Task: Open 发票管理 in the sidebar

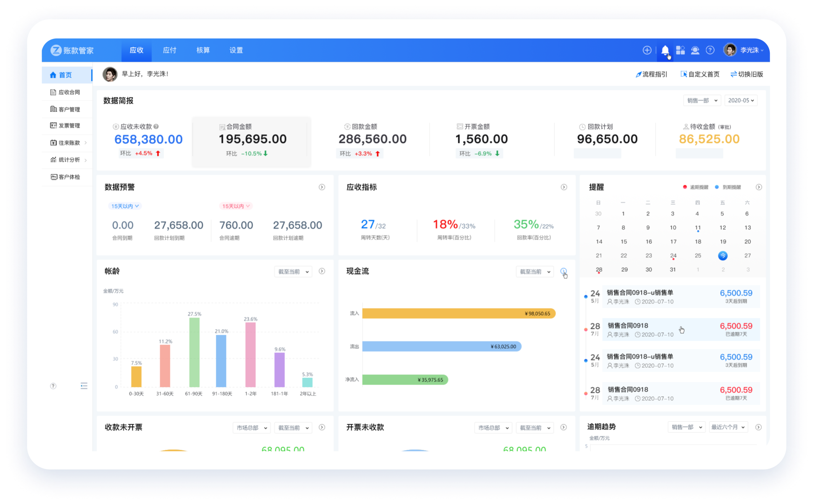Action: click(x=69, y=126)
